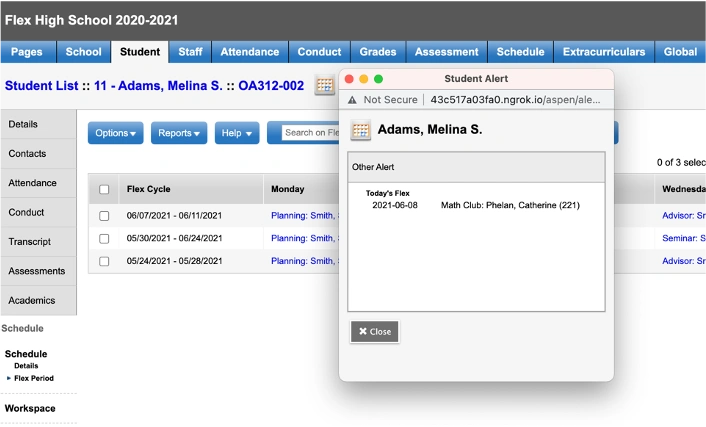Select all rows with the header checkbox

[104, 189]
